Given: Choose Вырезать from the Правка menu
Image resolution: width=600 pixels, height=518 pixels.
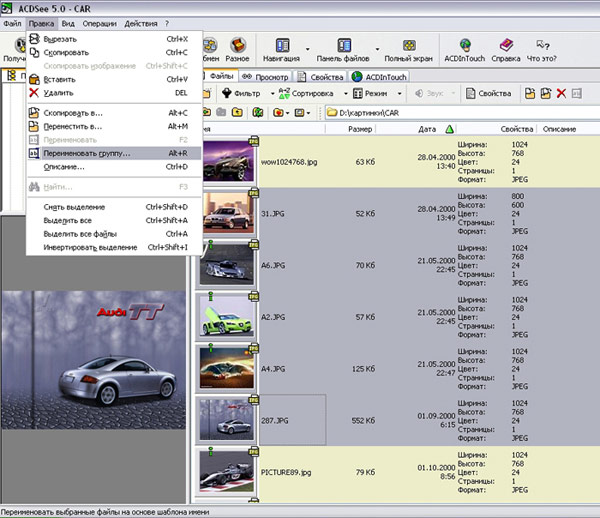Looking at the screenshot, I should pos(114,39).
